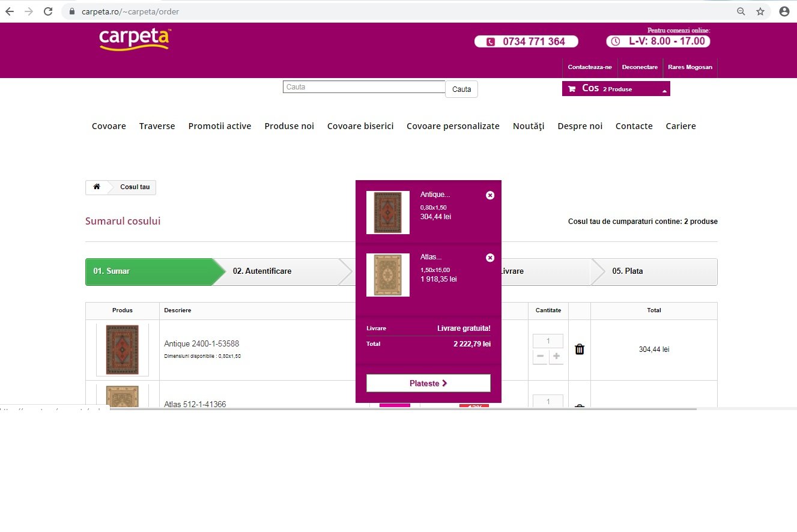
Task: Focus the Cauta search input field
Action: (364, 87)
